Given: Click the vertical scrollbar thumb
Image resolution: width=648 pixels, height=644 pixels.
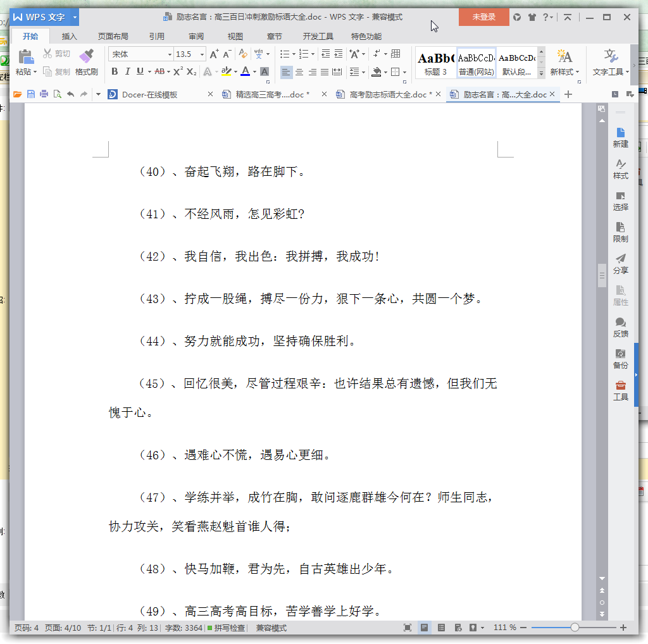Looking at the screenshot, I should (x=602, y=276).
